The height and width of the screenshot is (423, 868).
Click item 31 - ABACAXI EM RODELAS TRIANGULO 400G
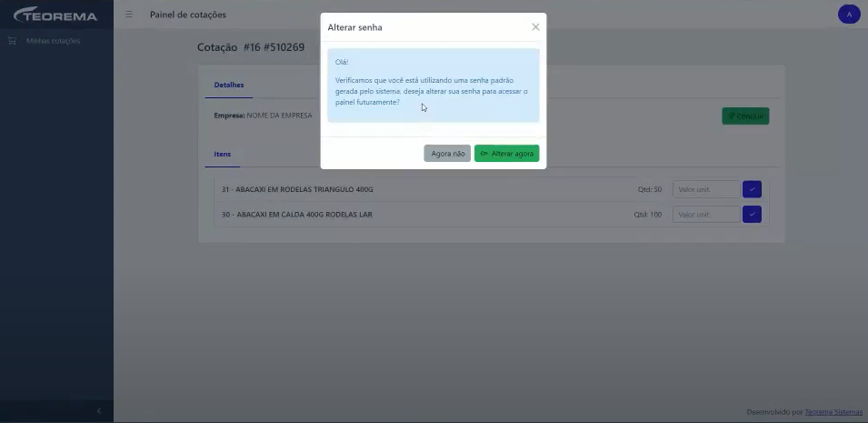pyautogui.click(x=297, y=189)
